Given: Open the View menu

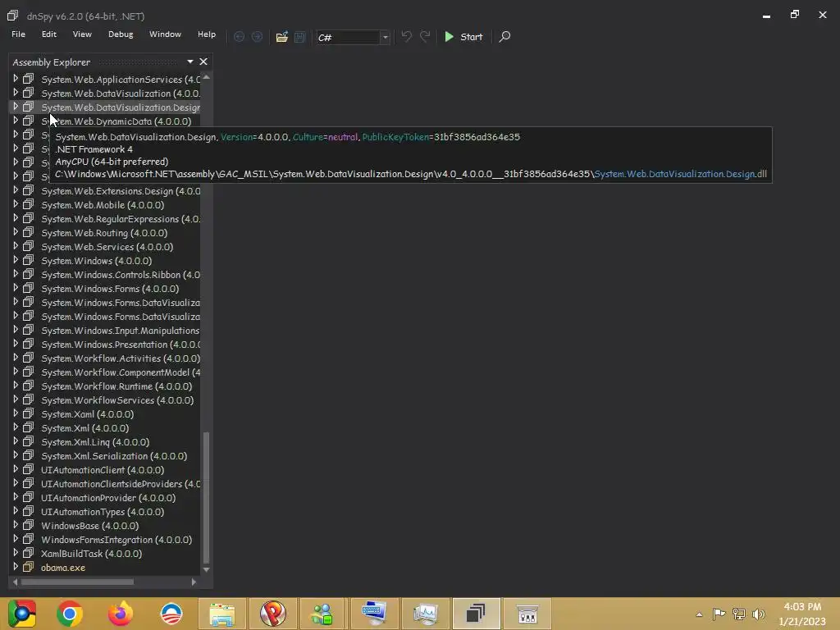Looking at the screenshot, I should pos(82,34).
